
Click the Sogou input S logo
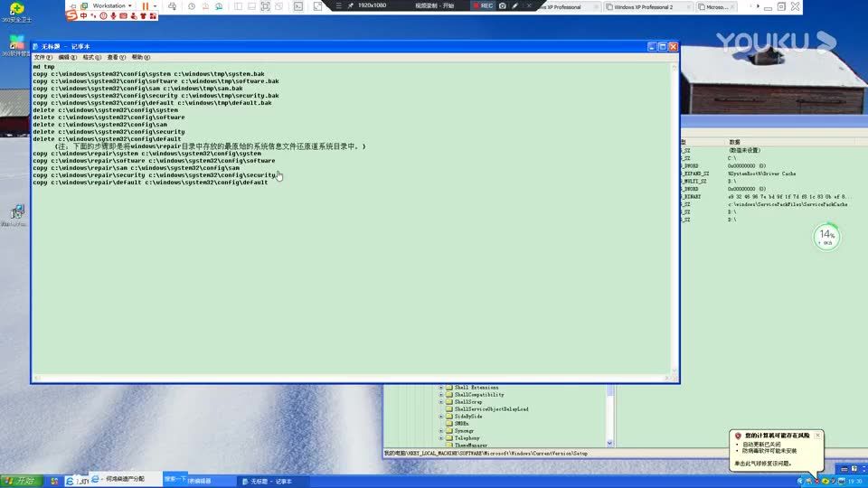(x=71, y=15)
